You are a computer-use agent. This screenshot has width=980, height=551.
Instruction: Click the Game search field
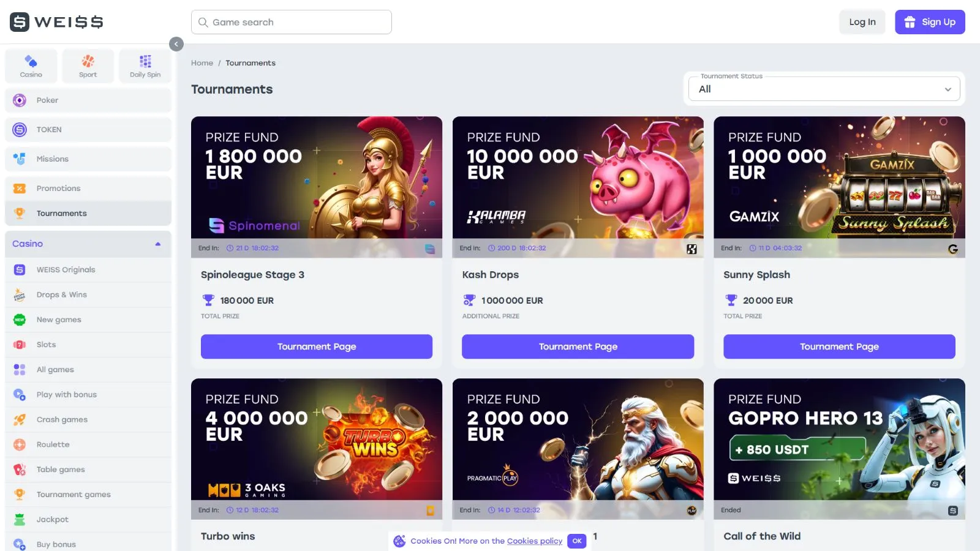click(x=292, y=22)
